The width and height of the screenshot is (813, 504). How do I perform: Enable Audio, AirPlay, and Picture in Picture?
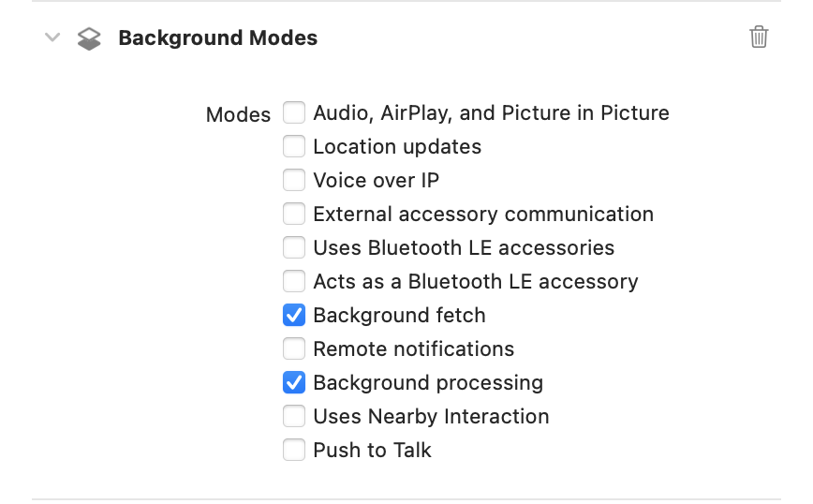pyautogui.click(x=294, y=113)
